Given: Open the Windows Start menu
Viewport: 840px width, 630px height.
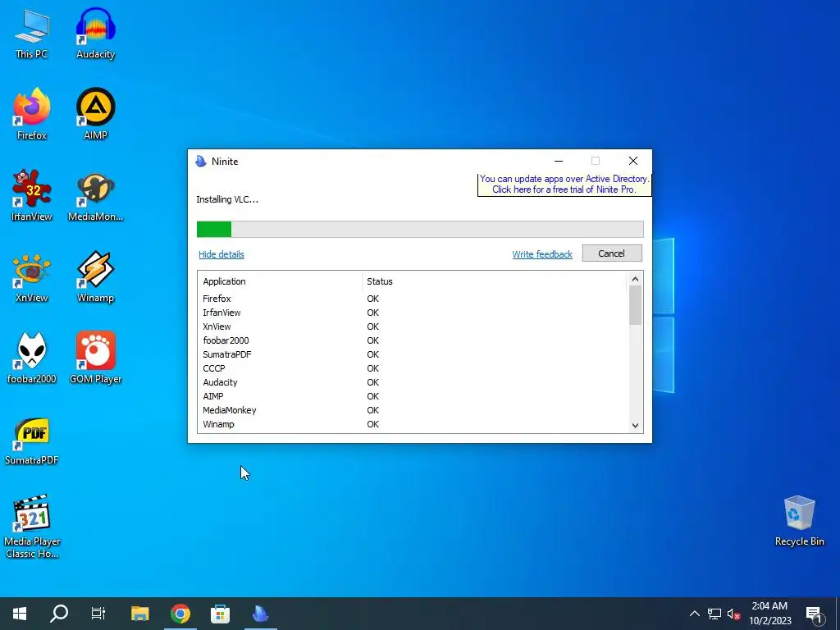Looking at the screenshot, I should [20, 614].
